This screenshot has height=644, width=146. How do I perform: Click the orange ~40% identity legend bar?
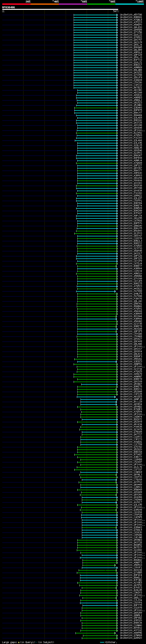coord(45,4)
